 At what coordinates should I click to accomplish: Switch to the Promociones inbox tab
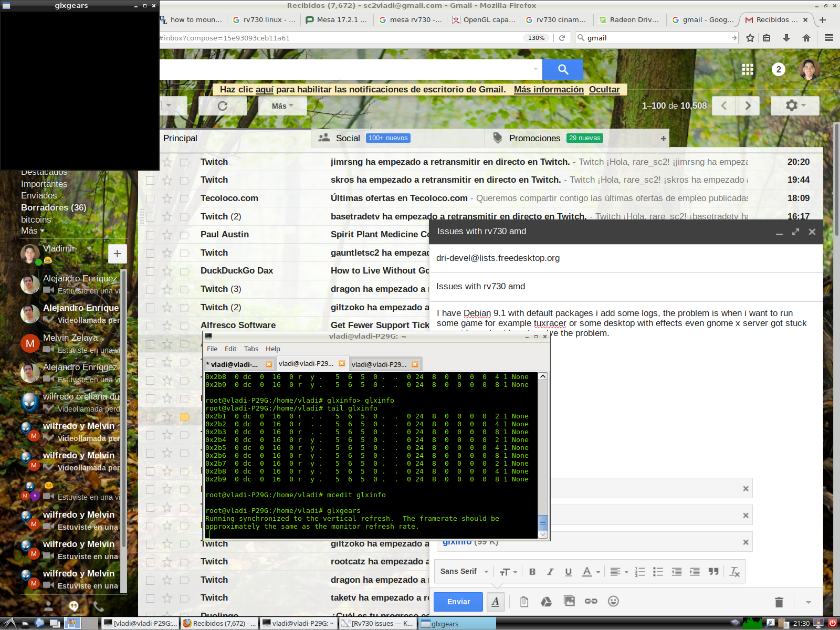[576, 138]
